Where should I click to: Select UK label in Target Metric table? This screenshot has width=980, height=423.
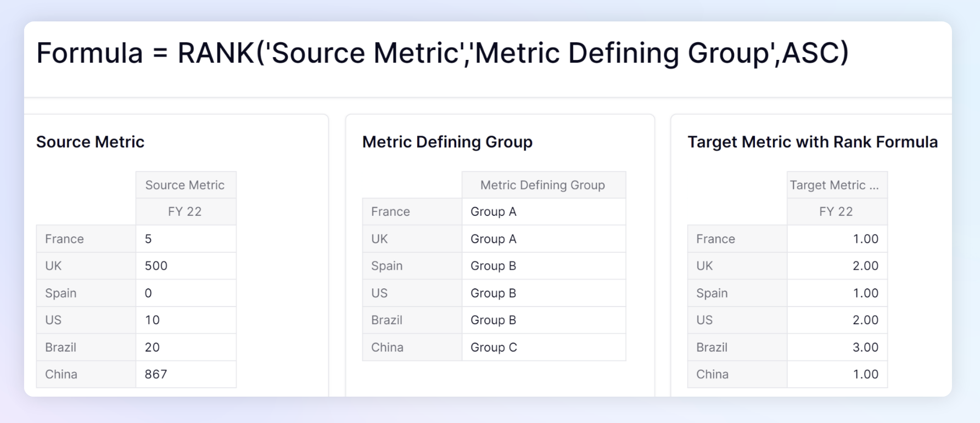click(x=737, y=266)
